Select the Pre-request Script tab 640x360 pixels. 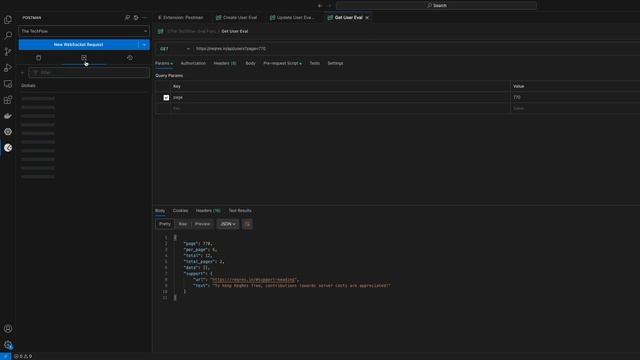[282, 63]
